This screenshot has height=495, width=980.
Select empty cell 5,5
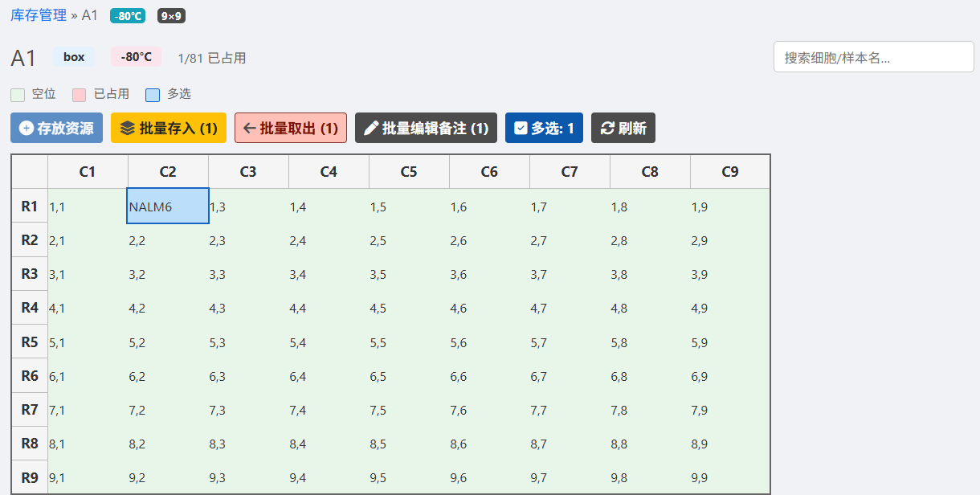pyautogui.click(x=409, y=342)
